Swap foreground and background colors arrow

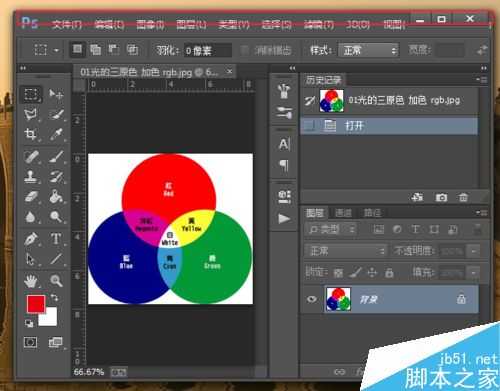pos(54,297)
